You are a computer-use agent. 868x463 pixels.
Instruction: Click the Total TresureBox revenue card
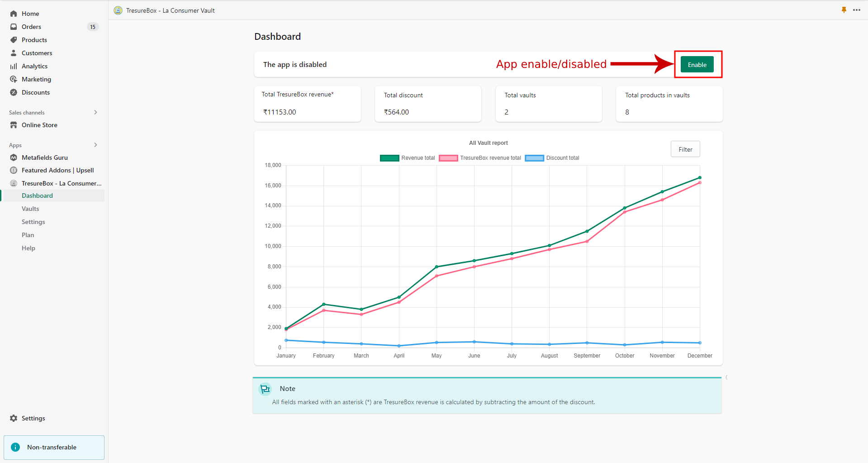click(308, 104)
